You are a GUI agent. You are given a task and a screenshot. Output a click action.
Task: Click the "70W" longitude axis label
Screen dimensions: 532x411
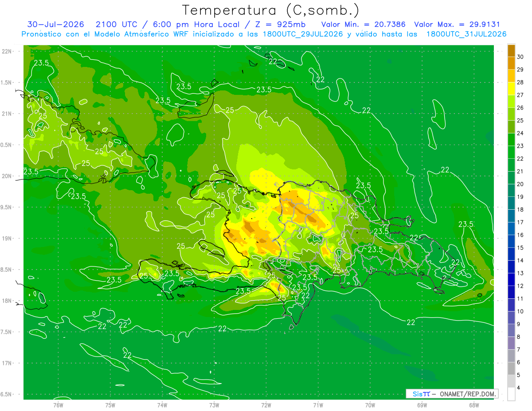point(370,405)
